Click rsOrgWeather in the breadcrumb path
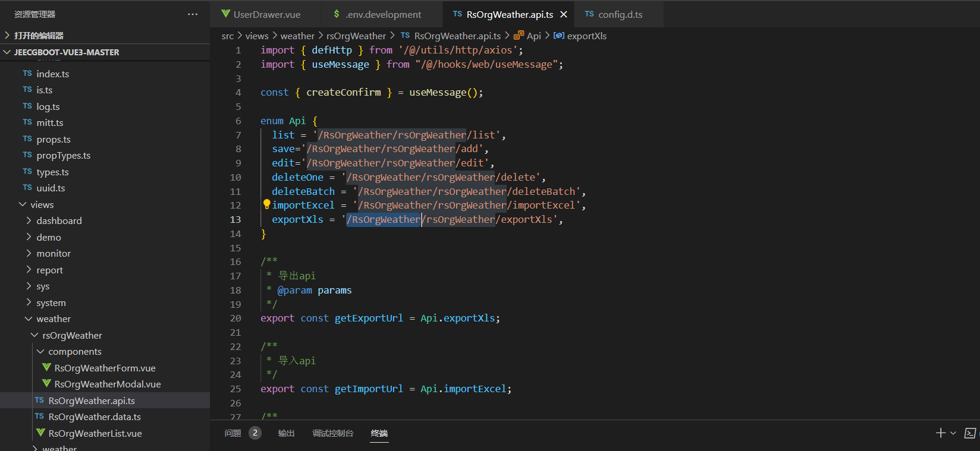Viewport: 980px width, 451px height. [356, 36]
